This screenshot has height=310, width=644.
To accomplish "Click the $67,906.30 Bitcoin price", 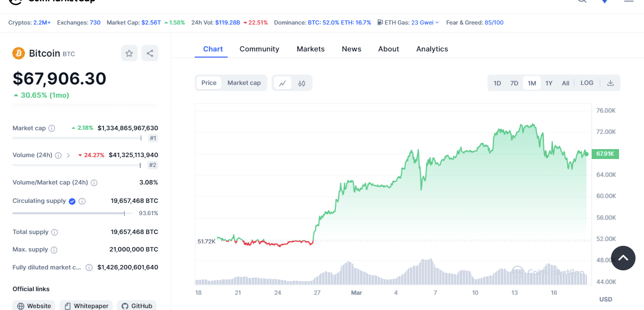I will [x=59, y=78].
